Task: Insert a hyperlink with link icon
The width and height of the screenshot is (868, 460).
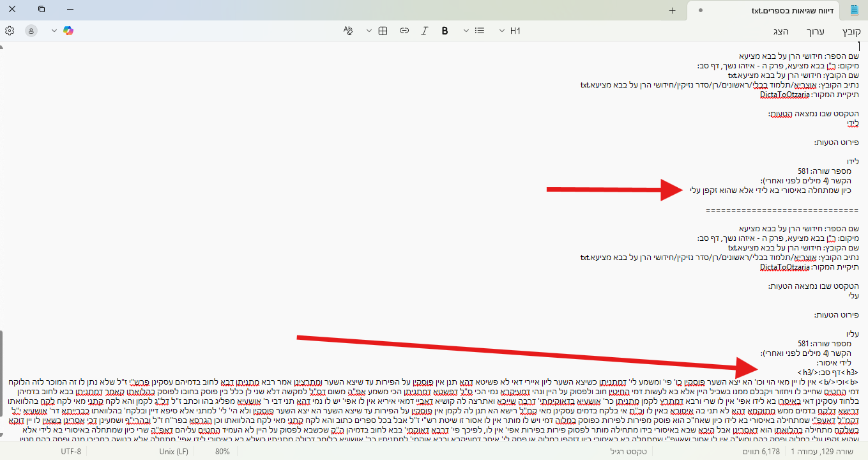Action: (x=404, y=31)
